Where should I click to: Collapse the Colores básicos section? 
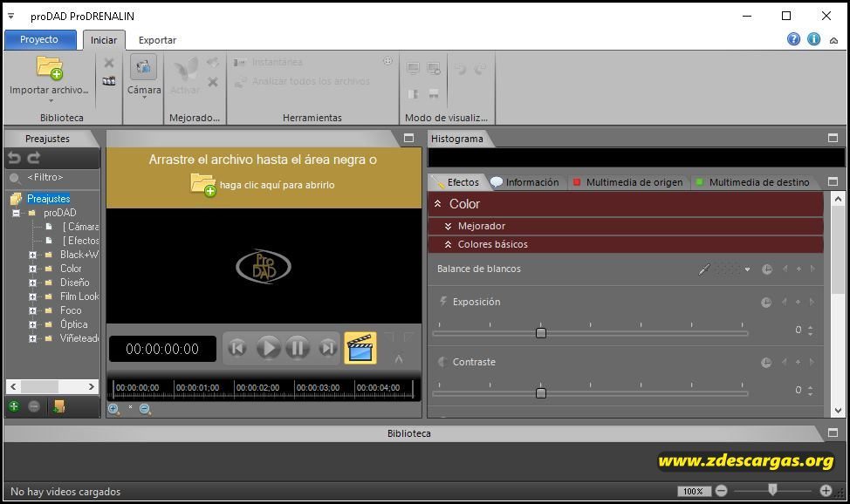pyautogui.click(x=449, y=244)
